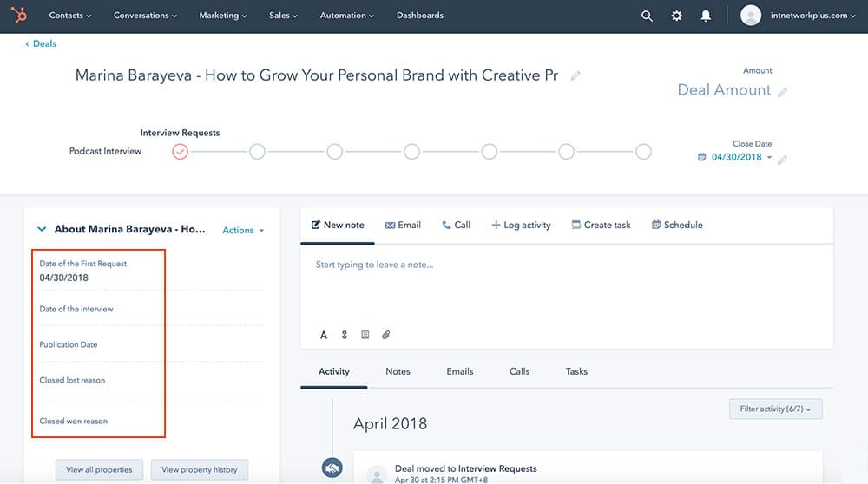Edit Date of the First Request field
Image resolution: width=868 pixels, height=484 pixels.
151,271
